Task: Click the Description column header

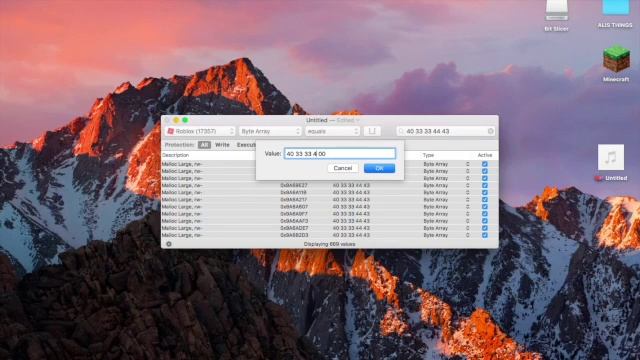Action: coord(175,155)
